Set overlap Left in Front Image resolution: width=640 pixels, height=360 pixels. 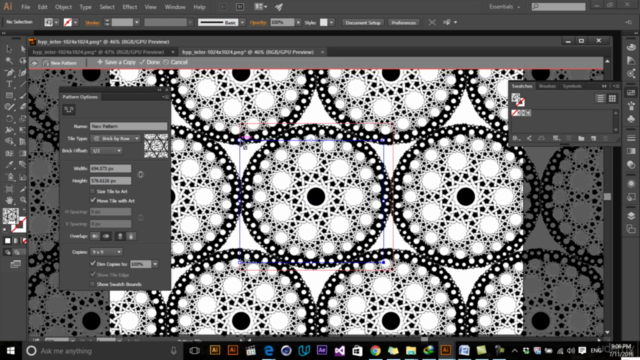tap(95, 236)
